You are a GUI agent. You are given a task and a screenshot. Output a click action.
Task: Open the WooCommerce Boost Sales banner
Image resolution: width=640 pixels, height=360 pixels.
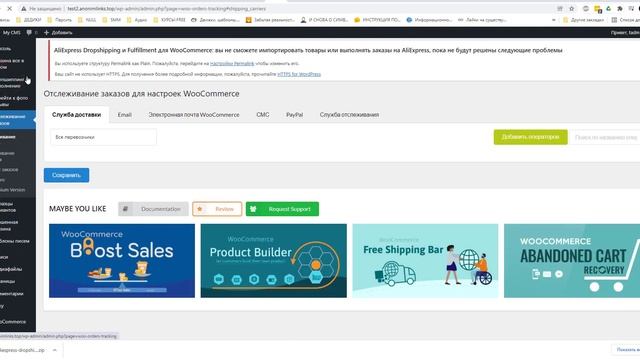click(122, 260)
